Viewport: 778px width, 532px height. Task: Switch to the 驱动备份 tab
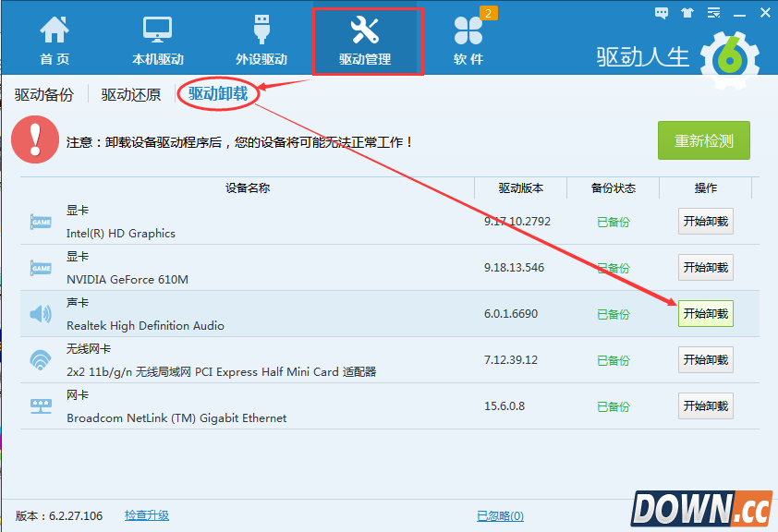coord(43,94)
